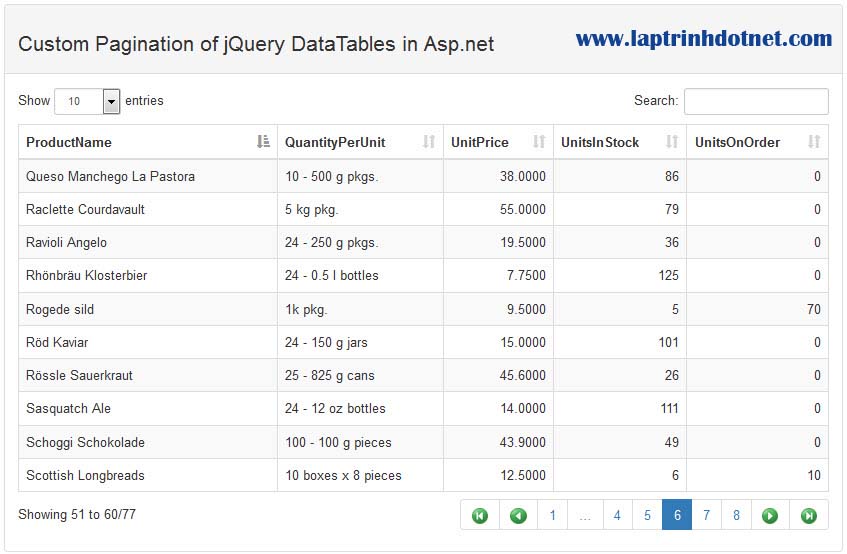
Task: Click quantity cell 24 - 250 g pkgs.
Action: (x=360, y=242)
